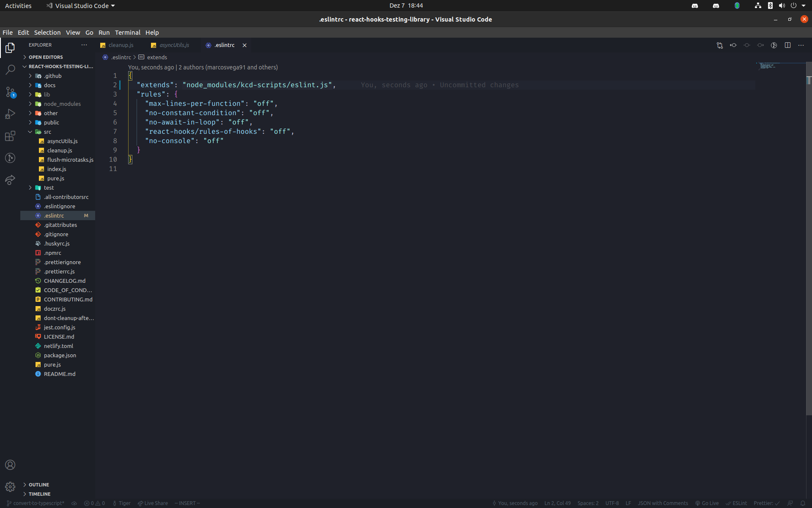Viewport: 812px width, 508px height.
Task: Open jest.config.js from the explorer
Action: click(x=58, y=327)
